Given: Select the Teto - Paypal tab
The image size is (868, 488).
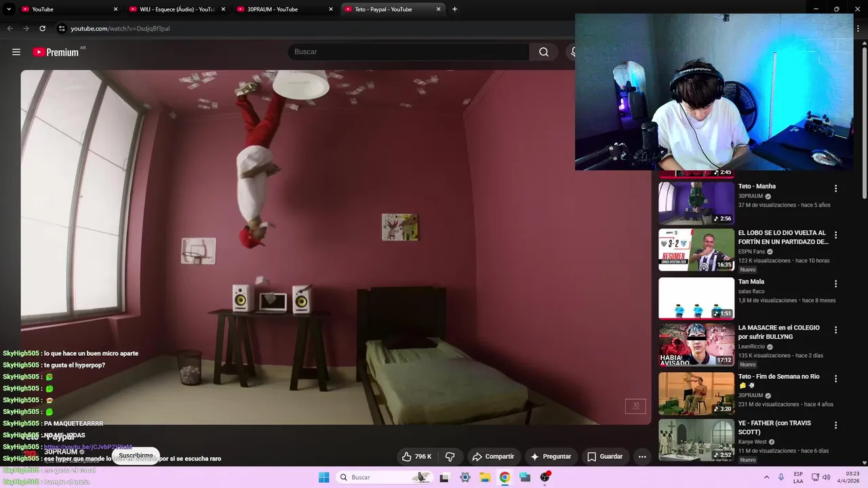Looking at the screenshot, I should point(391,9).
